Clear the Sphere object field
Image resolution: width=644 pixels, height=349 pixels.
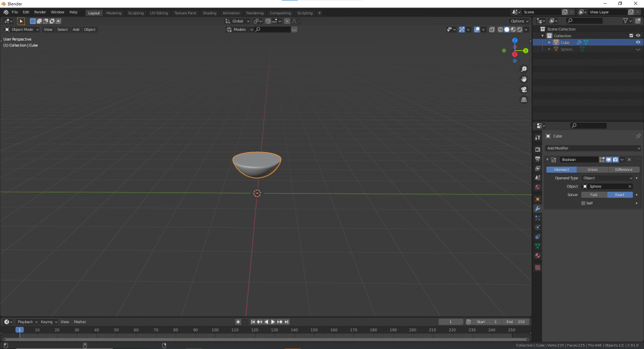click(630, 186)
